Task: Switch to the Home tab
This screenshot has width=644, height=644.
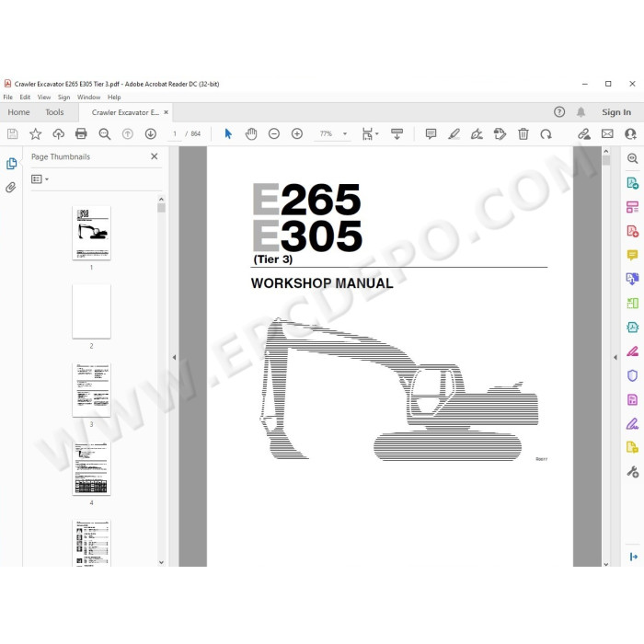Action: [19, 112]
